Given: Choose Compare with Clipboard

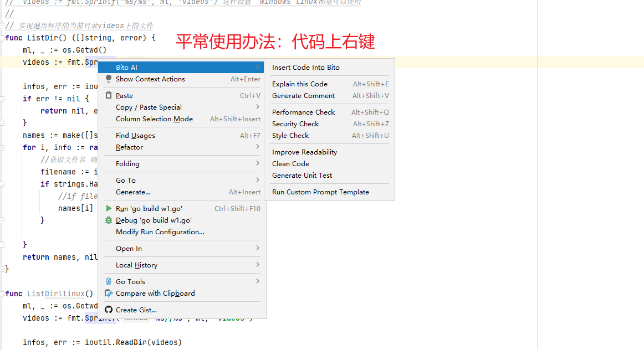Looking at the screenshot, I should [x=181, y=293].
